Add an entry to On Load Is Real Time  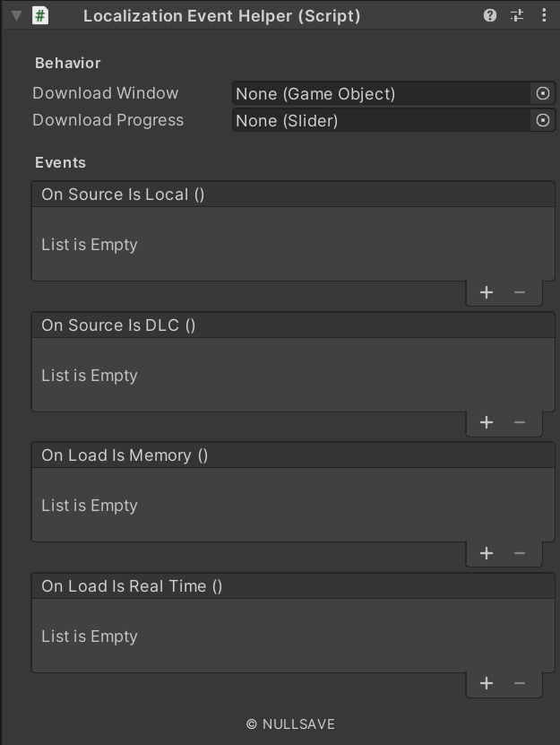point(487,683)
